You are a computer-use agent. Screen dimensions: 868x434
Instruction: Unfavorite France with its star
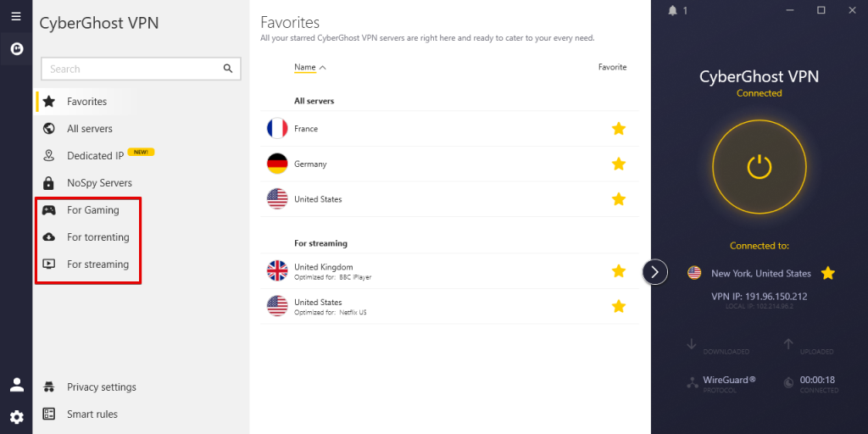pos(619,129)
